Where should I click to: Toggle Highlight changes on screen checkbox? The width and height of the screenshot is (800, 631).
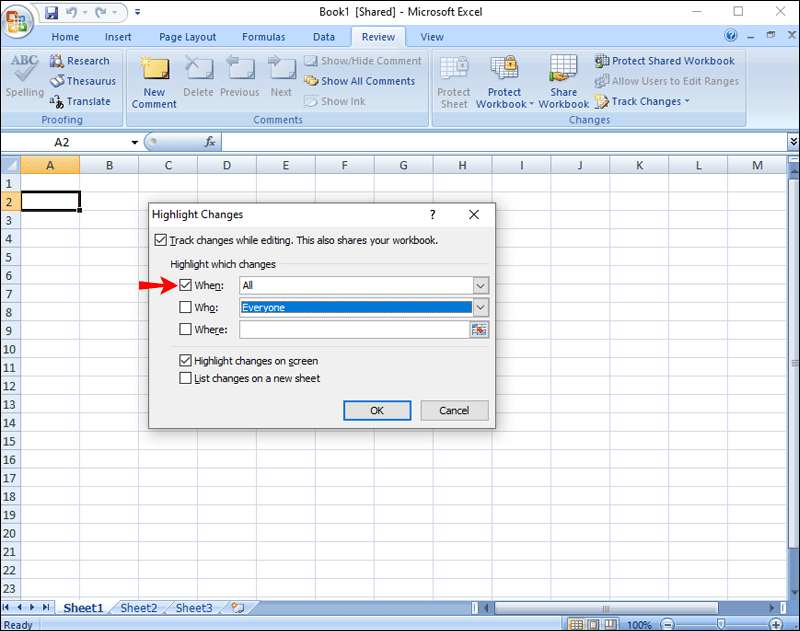point(185,361)
